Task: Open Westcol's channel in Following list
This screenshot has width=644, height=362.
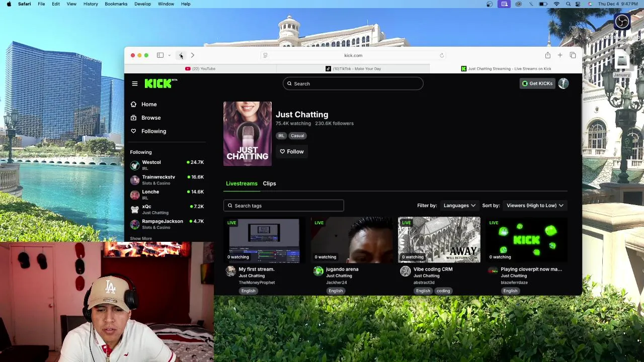Action: pyautogui.click(x=167, y=165)
